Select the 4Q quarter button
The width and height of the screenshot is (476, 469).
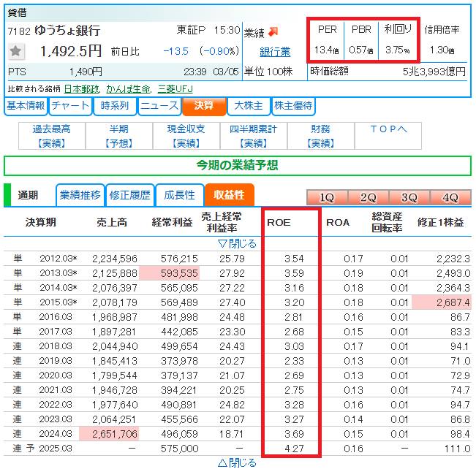coord(450,197)
